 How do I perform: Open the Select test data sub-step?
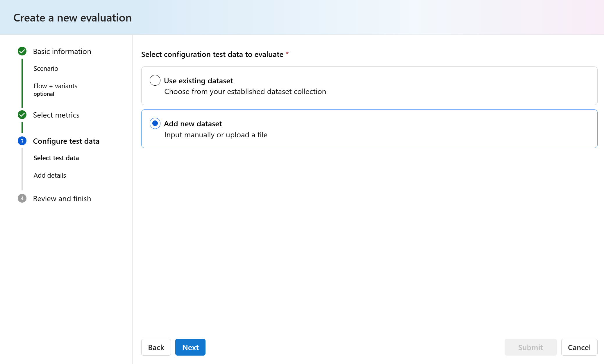click(x=56, y=158)
